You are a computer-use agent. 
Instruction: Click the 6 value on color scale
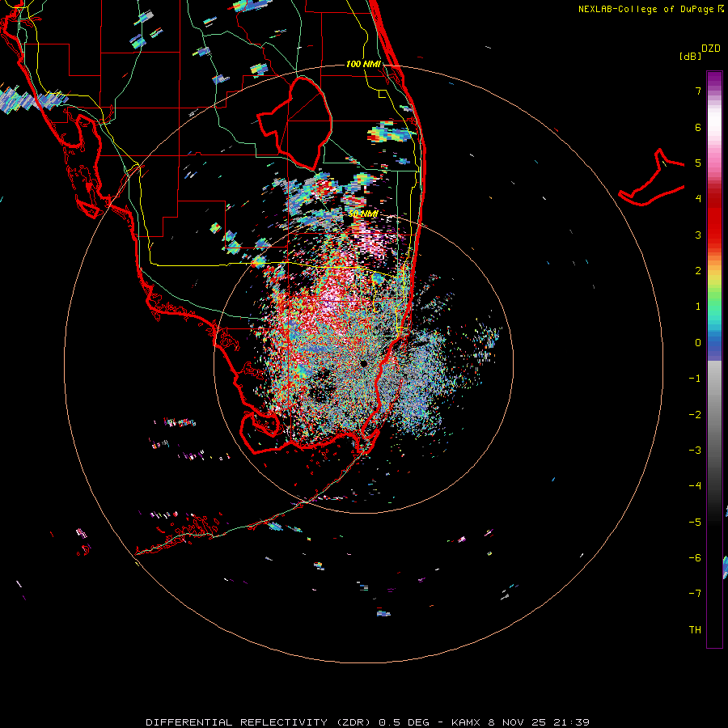[698, 127]
